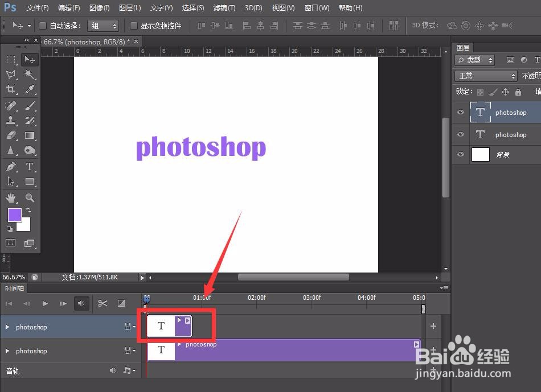This screenshot has width=541, height=392.
Task: Hide the top photoshop text layer
Action: pyautogui.click(x=461, y=112)
